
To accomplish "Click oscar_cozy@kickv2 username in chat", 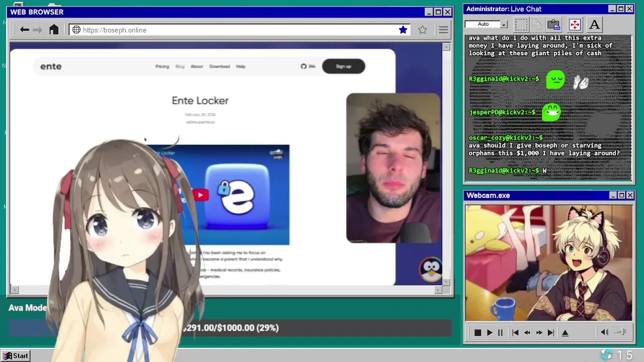I will tap(506, 138).
